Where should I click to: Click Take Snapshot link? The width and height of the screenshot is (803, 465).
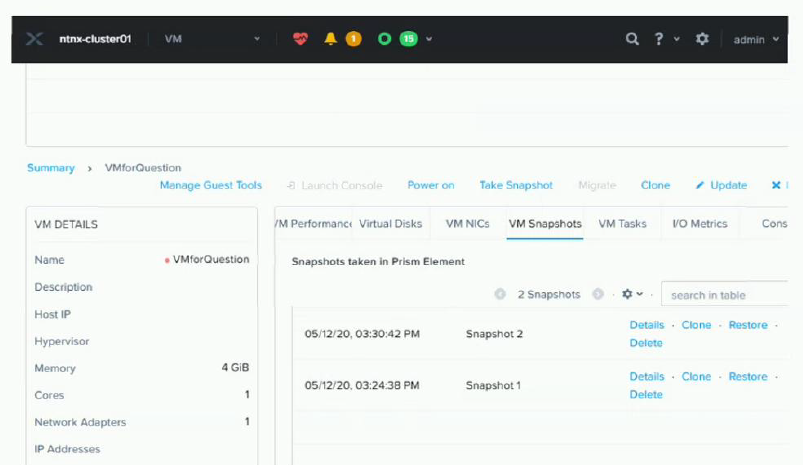516,185
